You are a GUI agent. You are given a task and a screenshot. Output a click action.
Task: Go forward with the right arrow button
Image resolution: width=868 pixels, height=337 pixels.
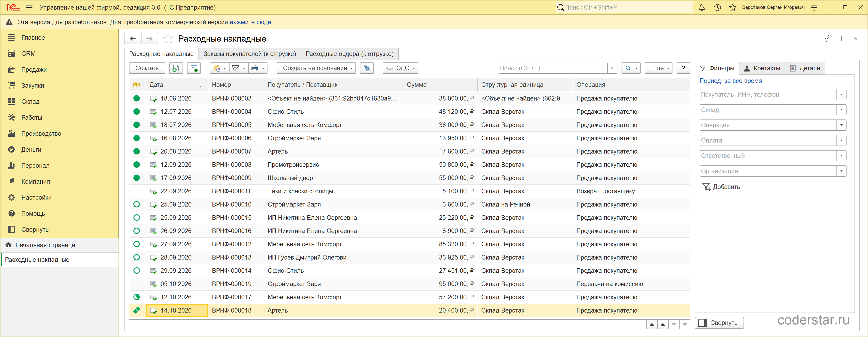149,39
